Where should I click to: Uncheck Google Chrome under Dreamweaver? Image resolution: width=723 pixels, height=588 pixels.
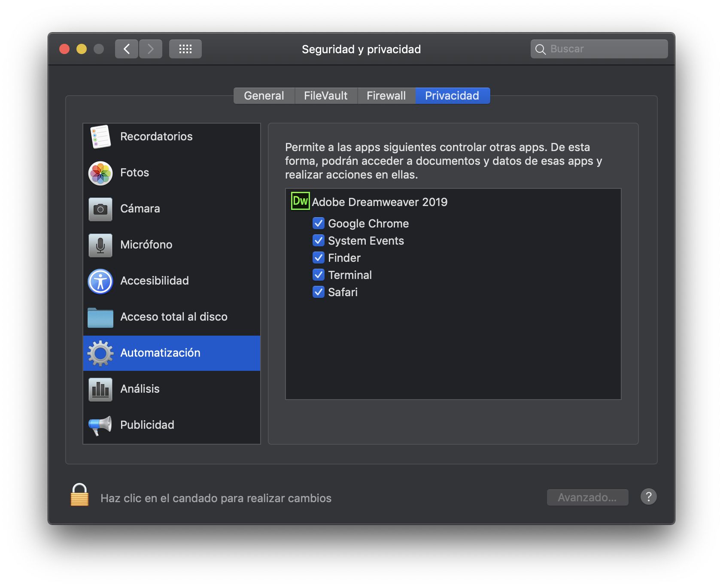point(318,223)
